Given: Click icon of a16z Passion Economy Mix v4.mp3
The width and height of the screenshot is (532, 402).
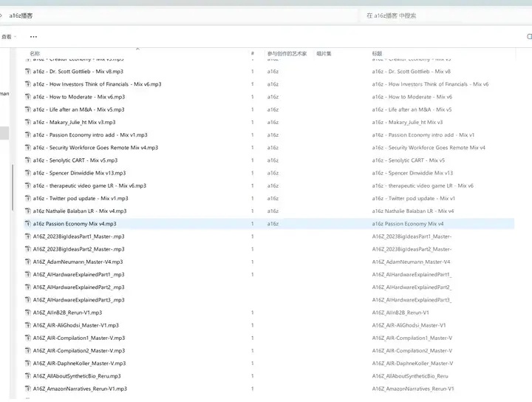Looking at the screenshot, I should tap(28, 224).
